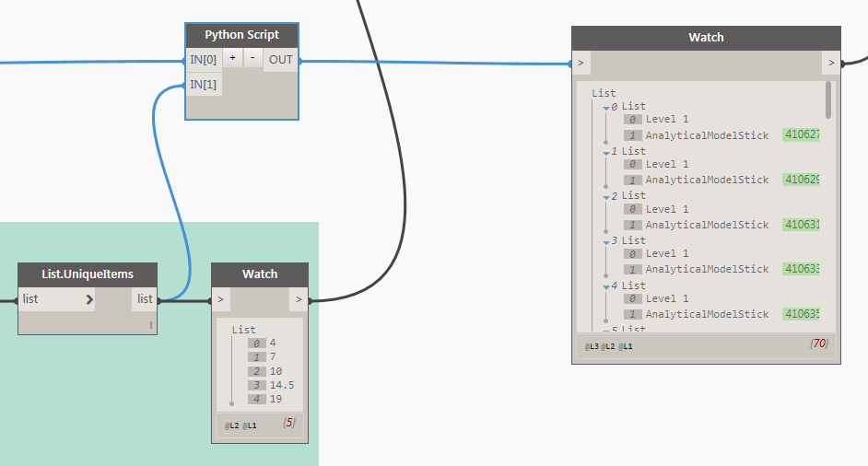Select the IN[1] port of Python Script

[x=204, y=85]
